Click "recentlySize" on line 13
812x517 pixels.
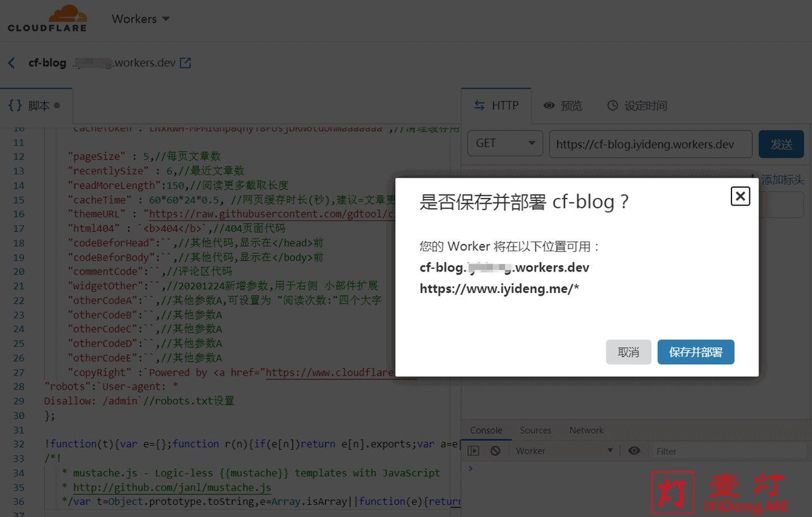(107, 171)
